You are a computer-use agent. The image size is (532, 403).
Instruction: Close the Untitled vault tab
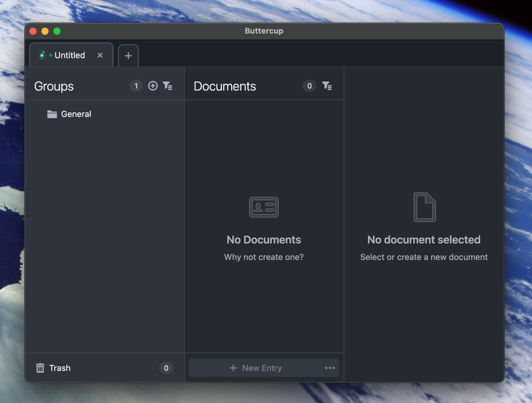[100, 55]
